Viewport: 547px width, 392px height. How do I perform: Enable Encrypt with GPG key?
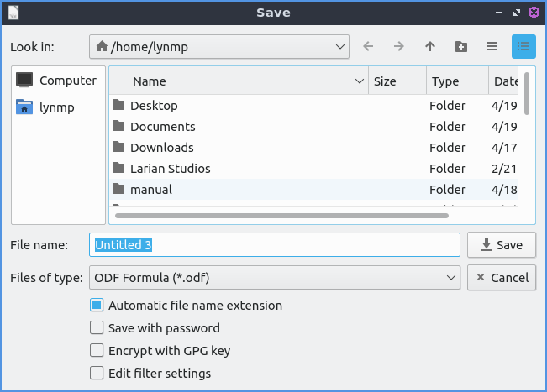[97, 351]
